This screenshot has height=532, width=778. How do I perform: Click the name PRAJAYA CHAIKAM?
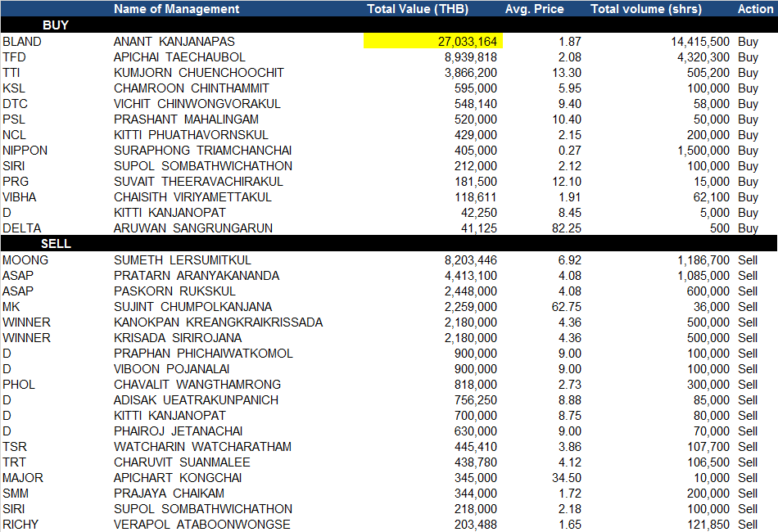pyautogui.click(x=169, y=494)
